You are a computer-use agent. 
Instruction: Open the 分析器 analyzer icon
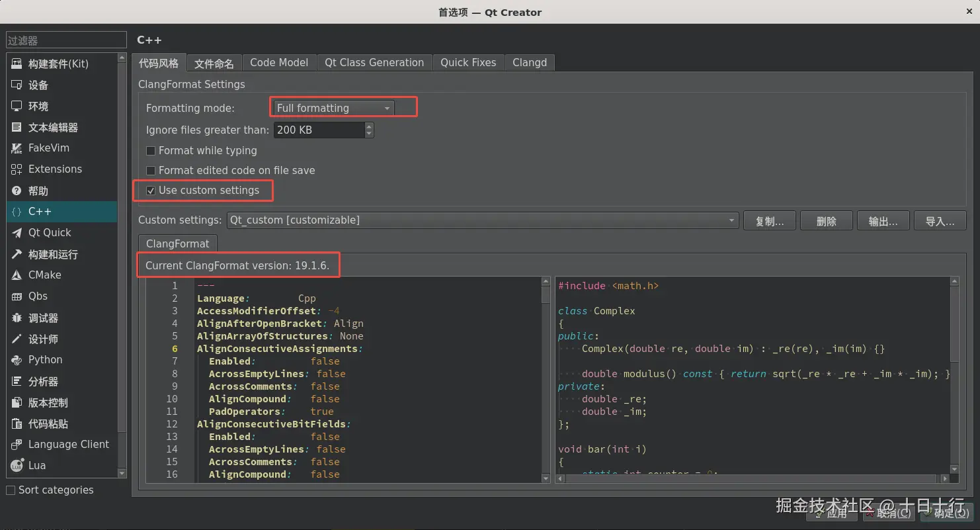click(17, 381)
